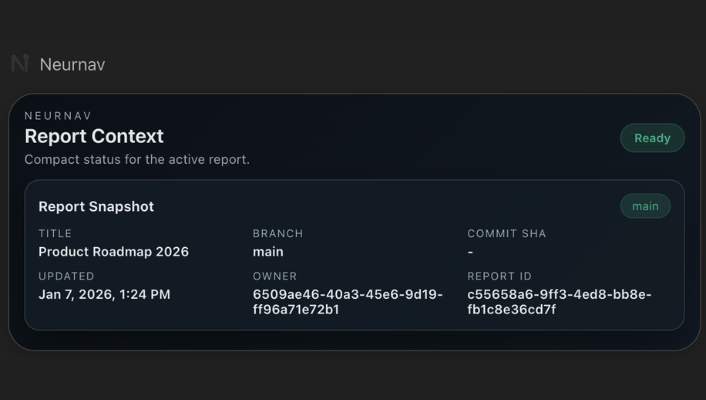
Task: Click the small NEURNAV overline label
Action: coord(58,116)
